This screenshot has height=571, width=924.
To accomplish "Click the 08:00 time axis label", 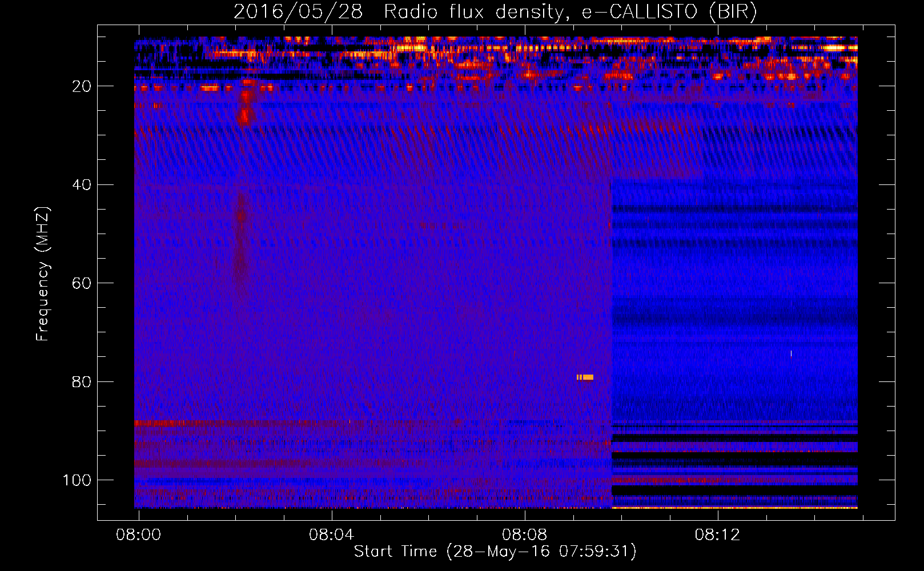I will [x=139, y=535].
